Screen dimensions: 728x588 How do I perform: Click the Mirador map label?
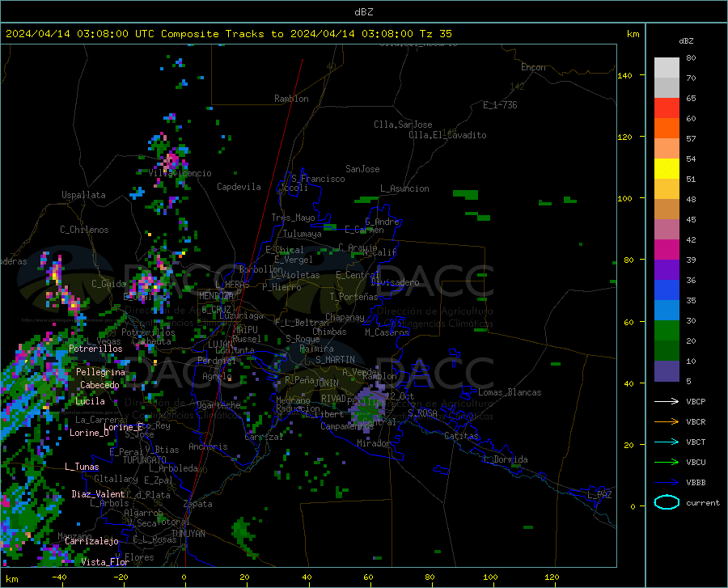tap(373, 443)
